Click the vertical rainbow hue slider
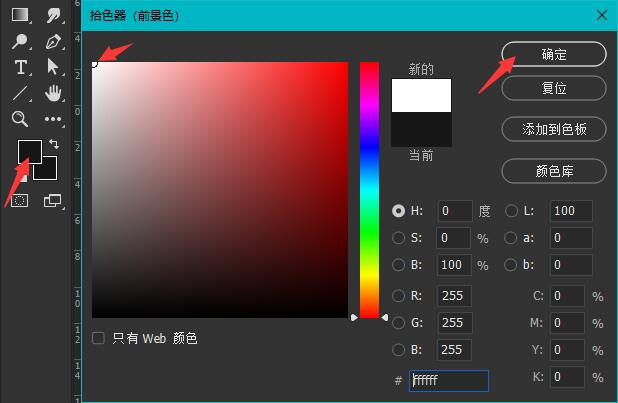Screen dimensions: 618x403 tap(369, 190)
